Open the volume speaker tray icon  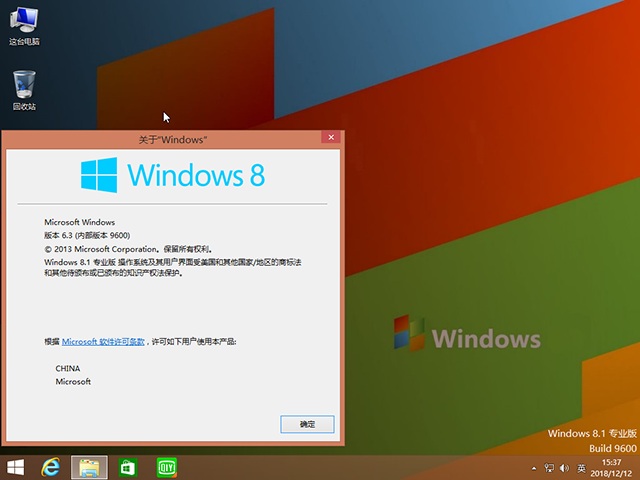click(x=564, y=468)
